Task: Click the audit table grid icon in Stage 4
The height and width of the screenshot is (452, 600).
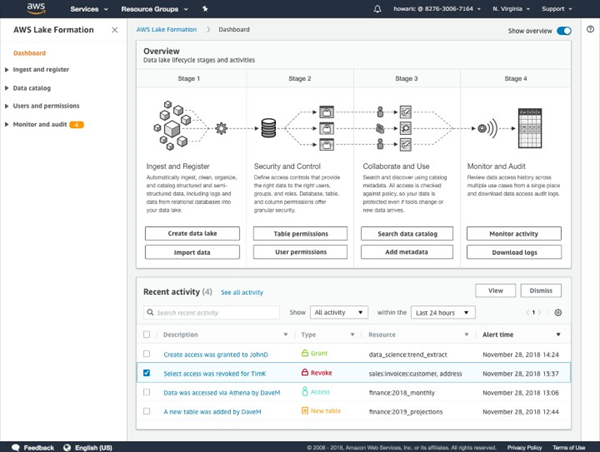Action: pyautogui.click(x=530, y=128)
